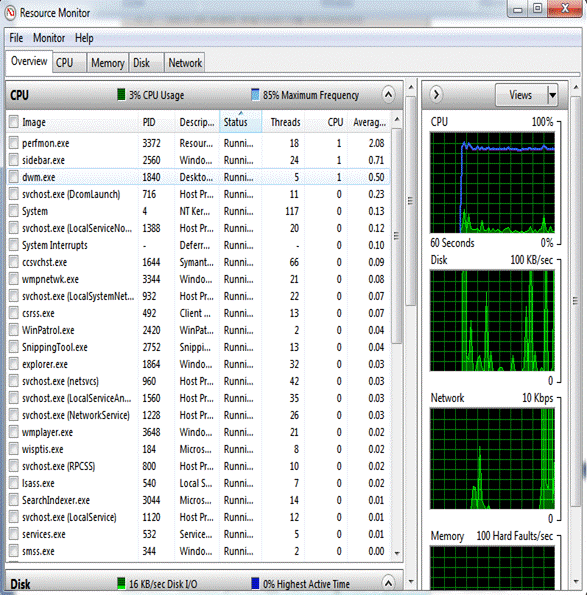Click the CPU usage graph
Screen dimensions: 587x595
pyautogui.click(x=492, y=183)
